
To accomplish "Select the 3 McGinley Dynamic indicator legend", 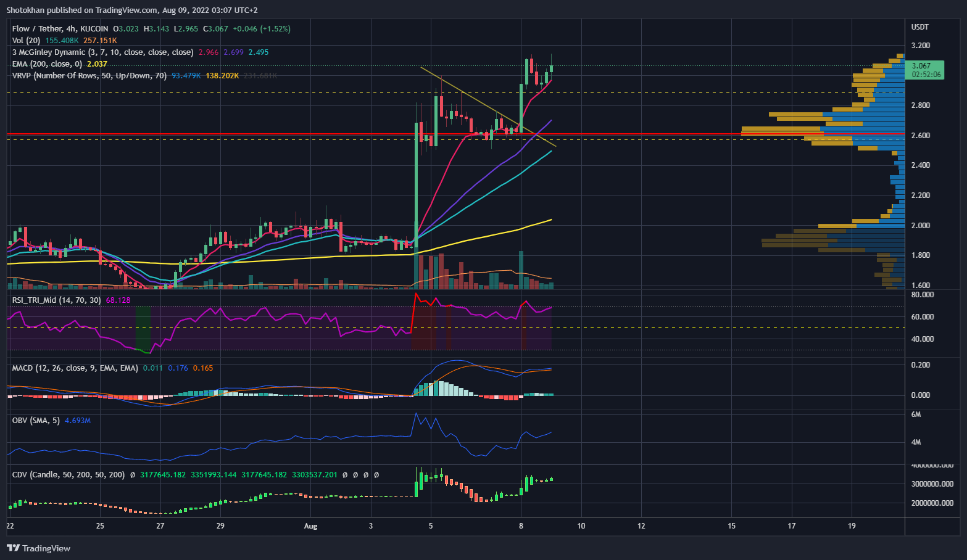I will (102, 52).
